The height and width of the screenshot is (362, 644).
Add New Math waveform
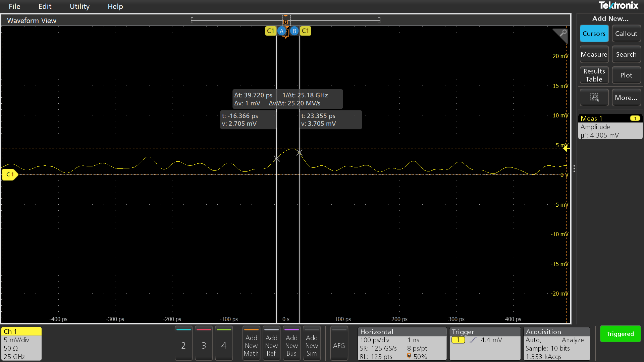coord(251,344)
